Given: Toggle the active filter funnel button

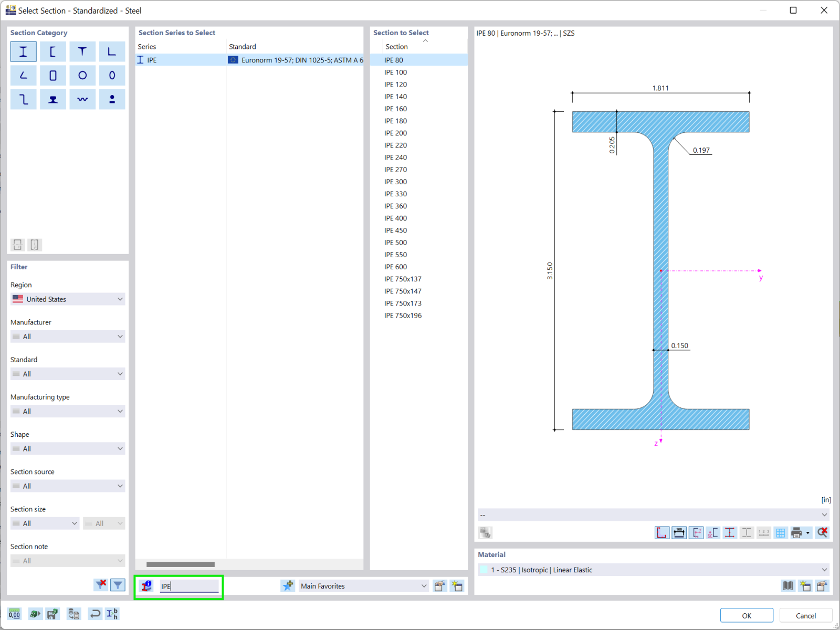Looking at the screenshot, I should click(118, 584).
